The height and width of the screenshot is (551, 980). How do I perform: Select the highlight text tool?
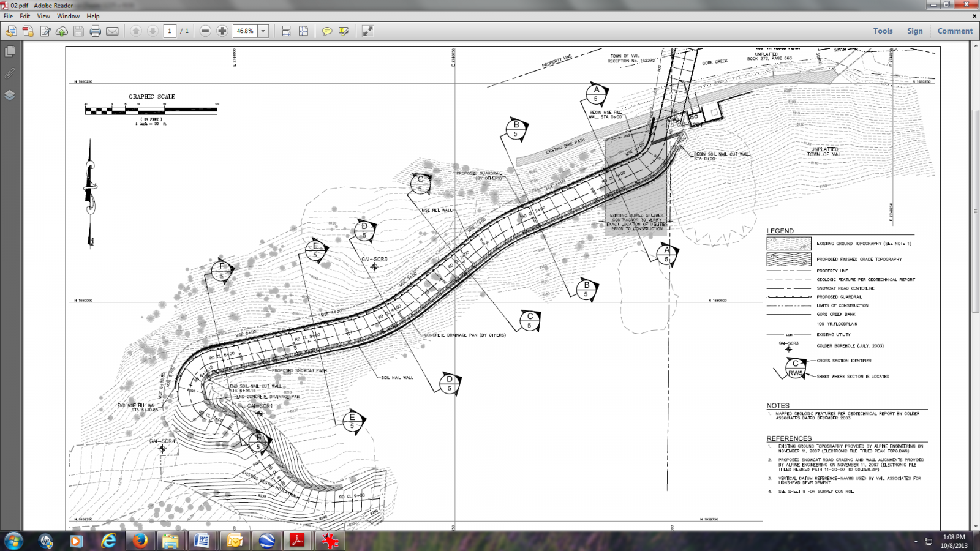(x=344, y=31)
